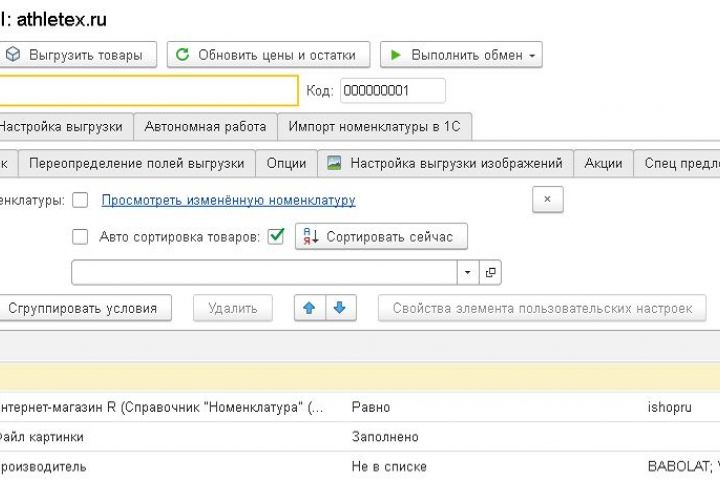The width and height of the screenshot is (720, 480).
Task: Open the 'Выполнить обмен' dropdown button
Action: point(461,55)
